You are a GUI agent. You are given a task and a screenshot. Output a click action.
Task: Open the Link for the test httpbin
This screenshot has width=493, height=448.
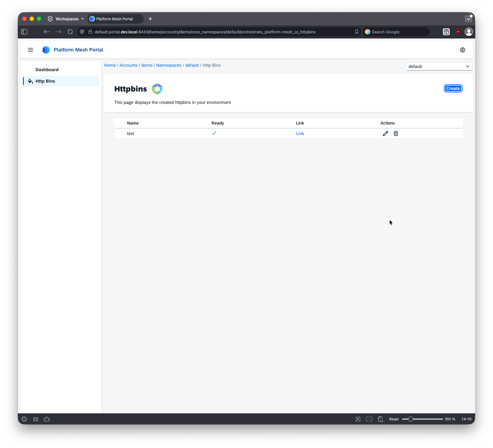point(300,133)
